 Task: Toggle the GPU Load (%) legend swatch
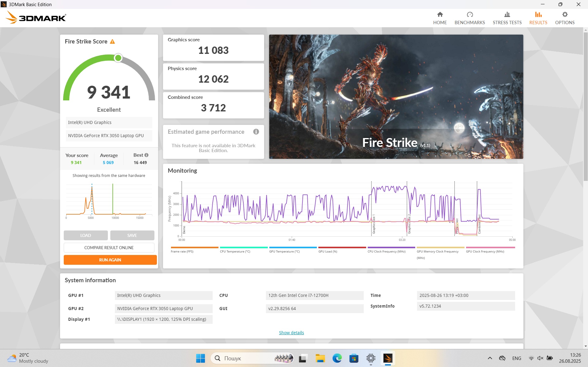(342, 247)
